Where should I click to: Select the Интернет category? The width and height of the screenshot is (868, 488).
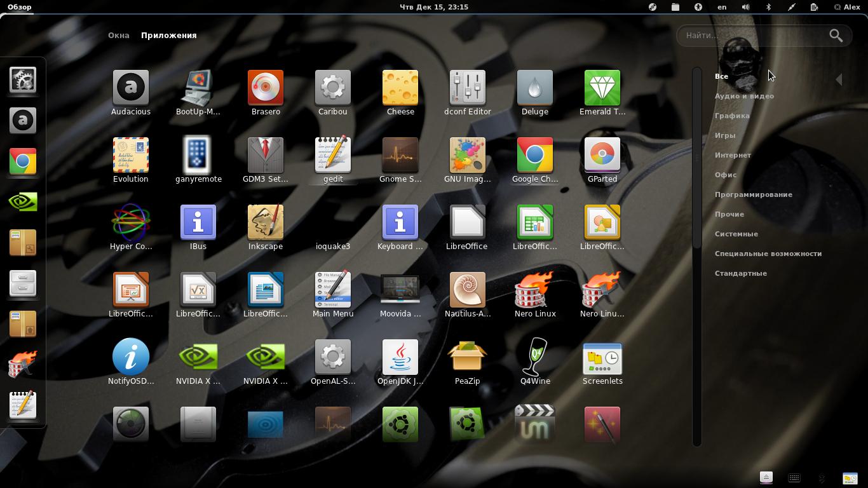click(x=733, y=155)
